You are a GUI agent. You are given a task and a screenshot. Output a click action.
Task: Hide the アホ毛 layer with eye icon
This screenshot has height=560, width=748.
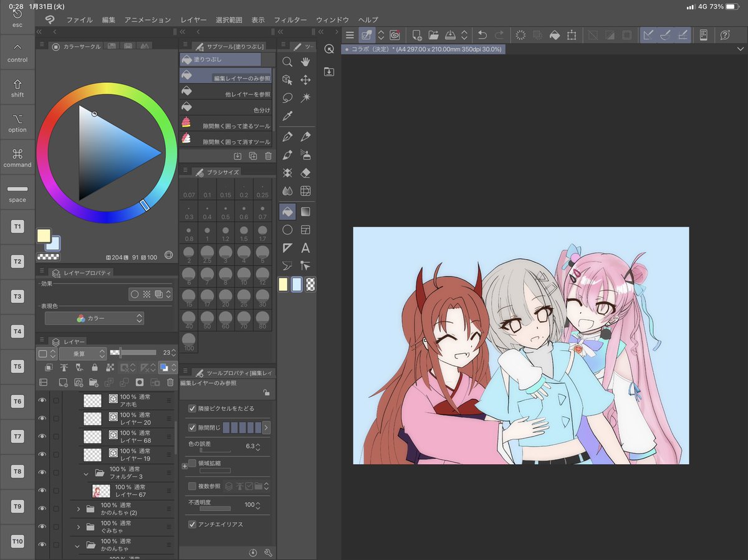(42, 401)
